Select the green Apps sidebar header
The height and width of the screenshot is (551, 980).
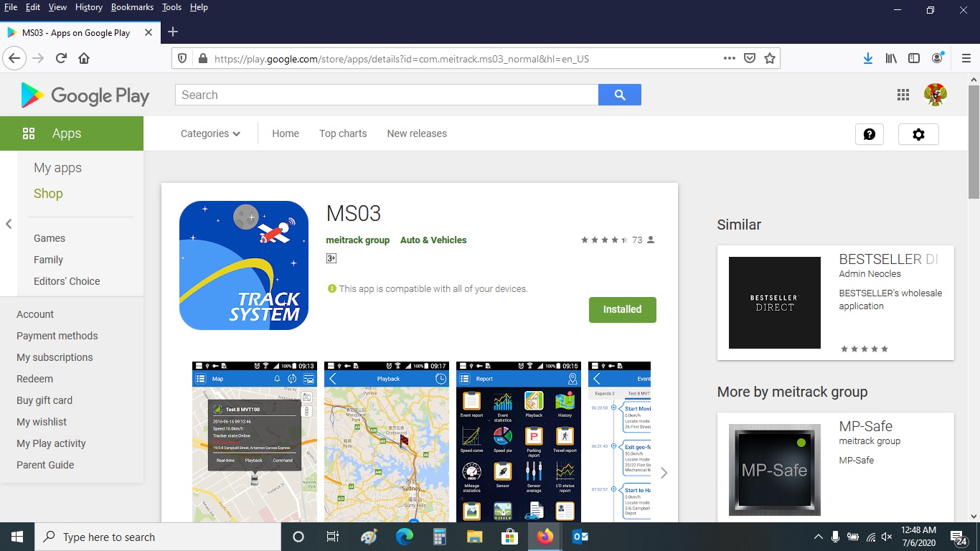(x=72, y=133)
